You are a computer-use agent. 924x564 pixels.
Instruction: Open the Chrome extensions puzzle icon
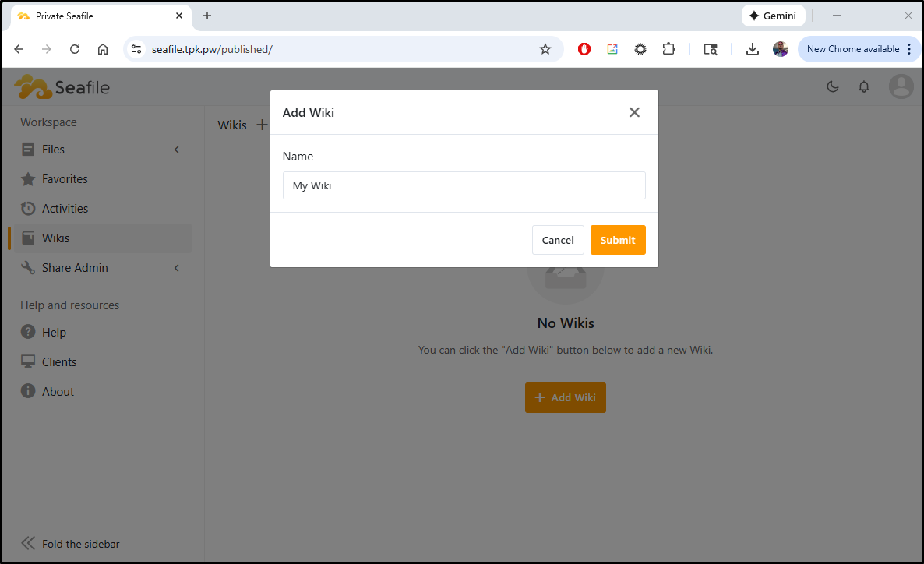tap(668, 49)
